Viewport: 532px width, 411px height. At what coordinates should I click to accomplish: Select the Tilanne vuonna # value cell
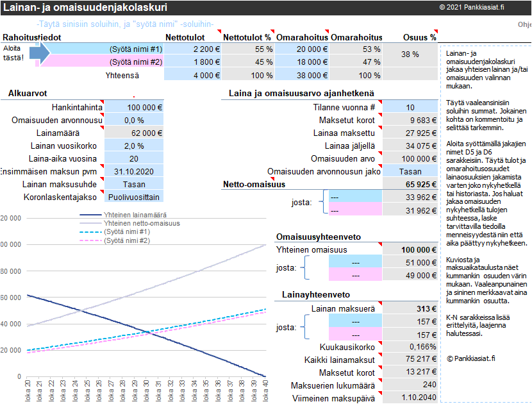point(410,107)
